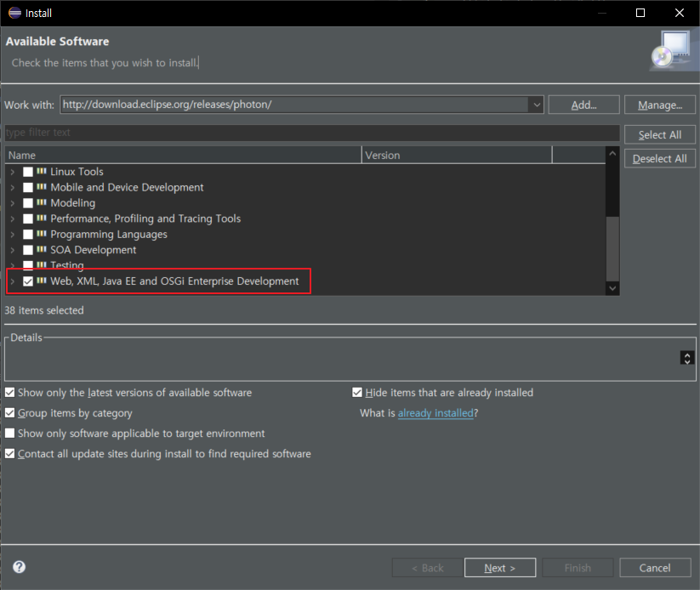Expand Web, XML, Java EE and OSGi node
Screen dimensions: 700x590
[x=13, y=281]
